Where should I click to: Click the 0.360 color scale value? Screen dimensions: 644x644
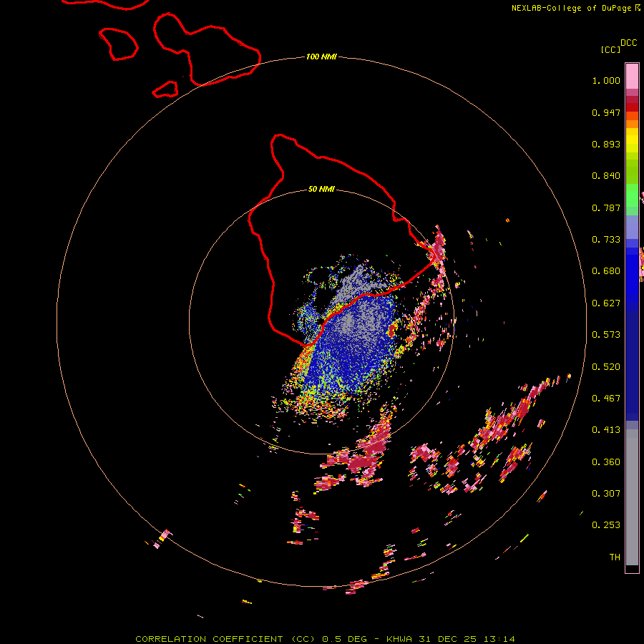606,462
